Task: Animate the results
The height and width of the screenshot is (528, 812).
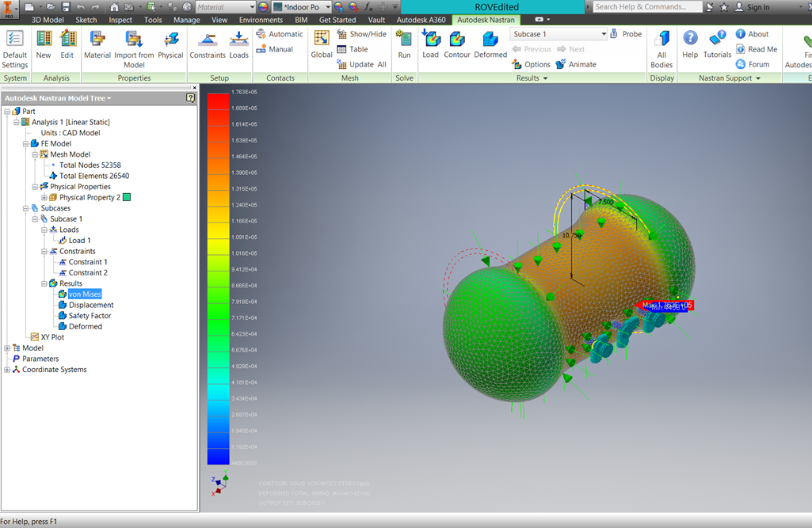Action: pyautogui.click(x=576, y=64)
